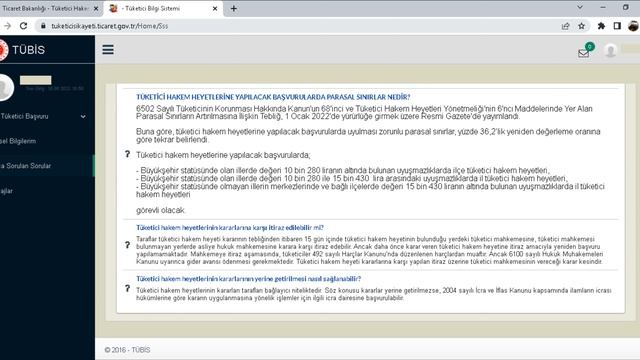This screenshot has height=360, width=640.
Task: Open a new browser tab
Action: [233, 8]
